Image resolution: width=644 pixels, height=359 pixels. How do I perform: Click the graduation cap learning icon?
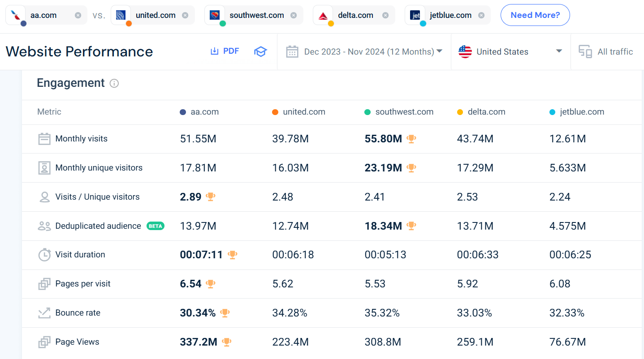coord(260,51)
